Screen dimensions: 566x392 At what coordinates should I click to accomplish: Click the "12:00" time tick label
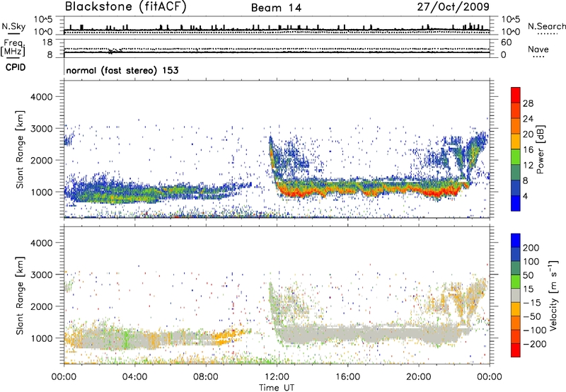click(x=277, y=377)
